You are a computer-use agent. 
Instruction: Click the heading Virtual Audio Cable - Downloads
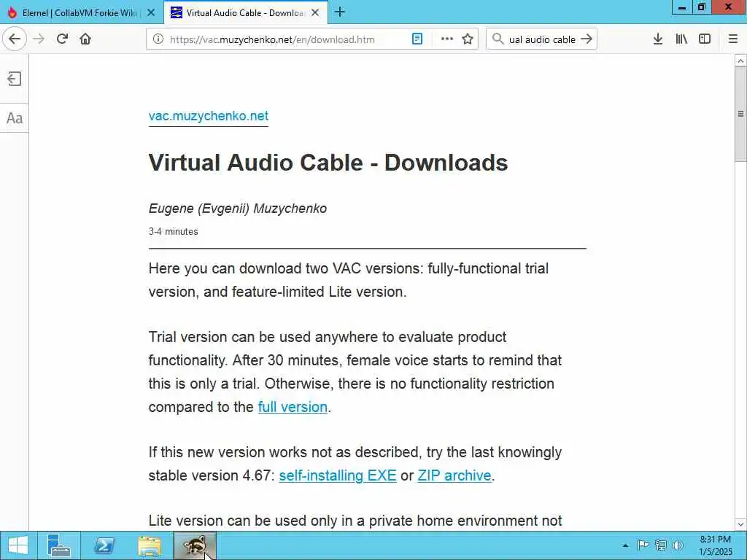point(328,163)
